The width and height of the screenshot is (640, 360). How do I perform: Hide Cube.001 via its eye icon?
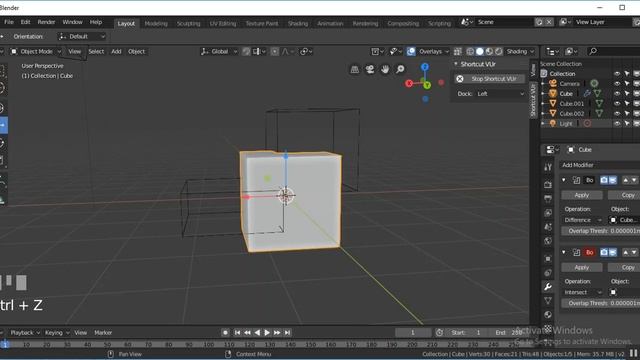(x=617, y=104)
